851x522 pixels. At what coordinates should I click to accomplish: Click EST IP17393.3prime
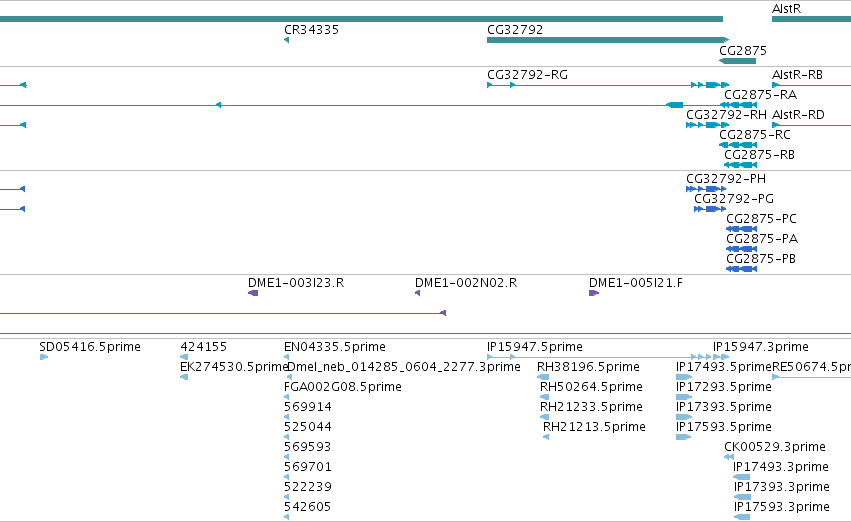pyautogui.click(x=781, y=487)
